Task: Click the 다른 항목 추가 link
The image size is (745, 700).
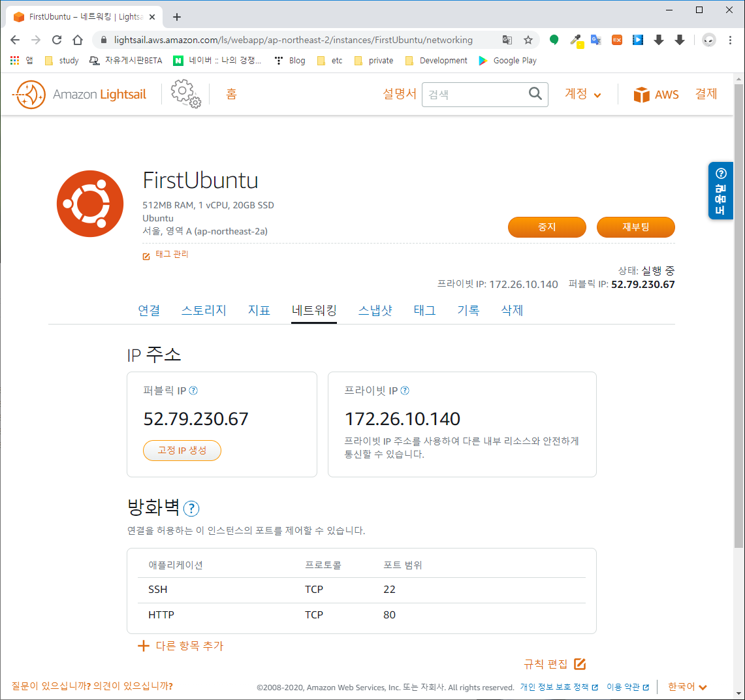Action: (x=189, y=646)
